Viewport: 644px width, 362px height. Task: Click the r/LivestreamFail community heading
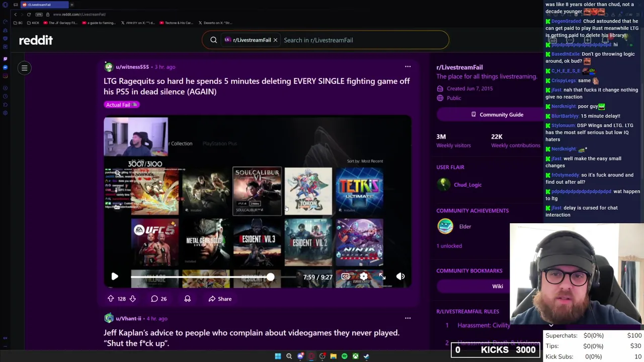coord(459,67)
